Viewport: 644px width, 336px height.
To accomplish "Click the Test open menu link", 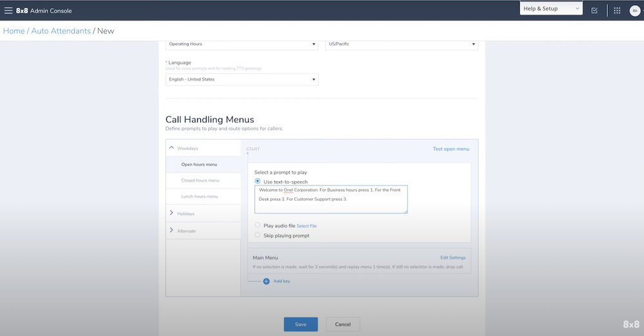I will (x=451, y=149).
